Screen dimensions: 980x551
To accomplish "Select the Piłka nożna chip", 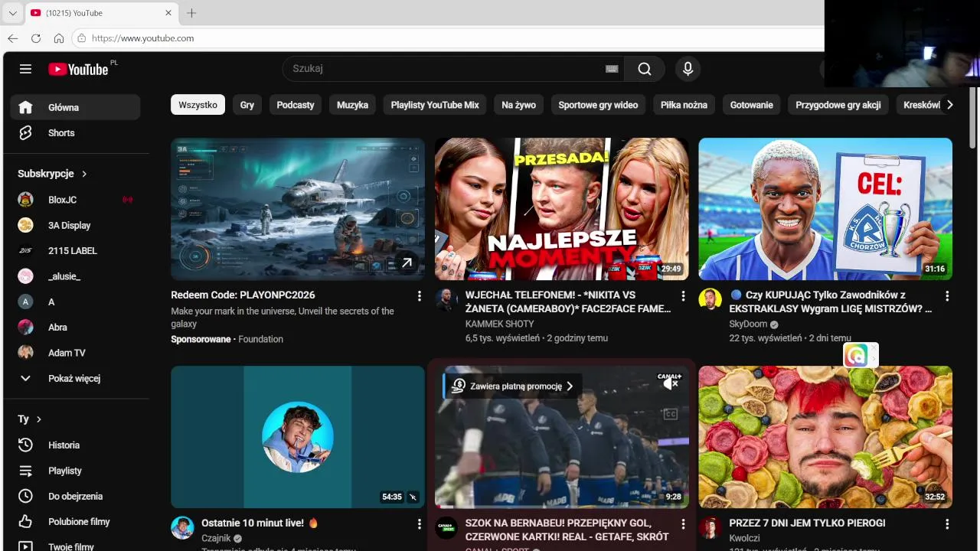I will tap(684, 105).
